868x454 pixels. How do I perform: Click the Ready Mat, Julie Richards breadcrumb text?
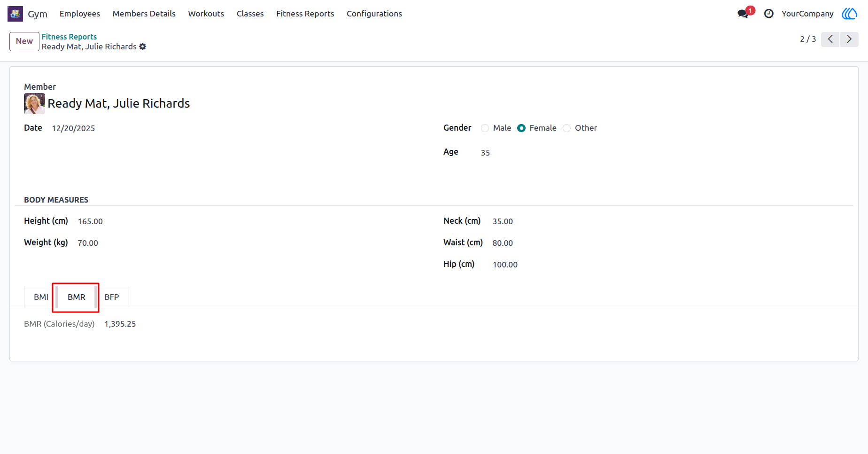(x=89, y=47)
